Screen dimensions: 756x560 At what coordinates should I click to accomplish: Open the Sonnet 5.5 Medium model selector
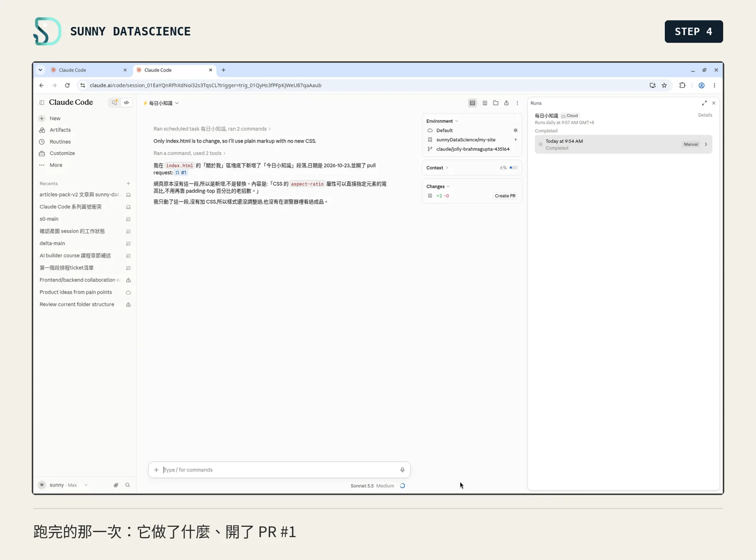pyautogui.click(x=372, y=486)
